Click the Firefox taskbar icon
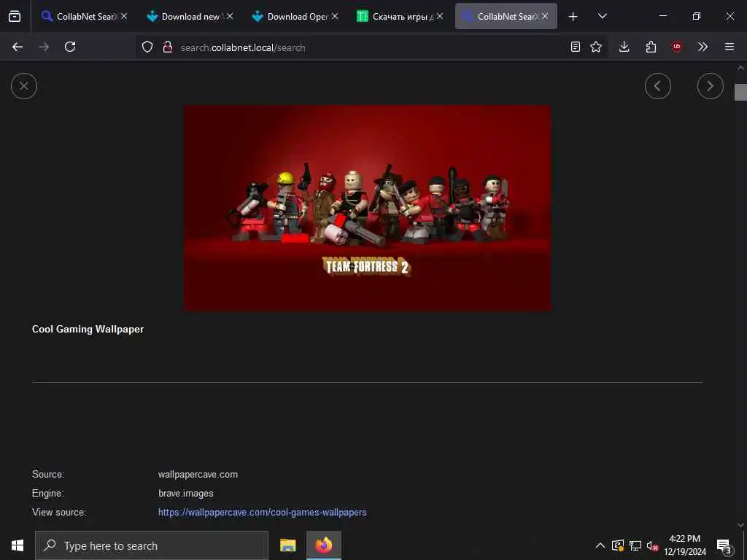747x560 pixels. click(x=323, y=545)
